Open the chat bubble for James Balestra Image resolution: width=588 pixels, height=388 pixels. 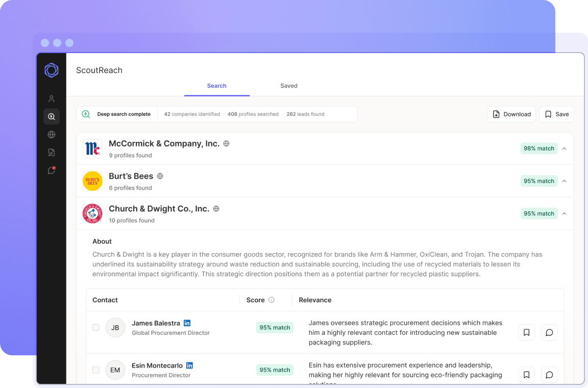549,332
